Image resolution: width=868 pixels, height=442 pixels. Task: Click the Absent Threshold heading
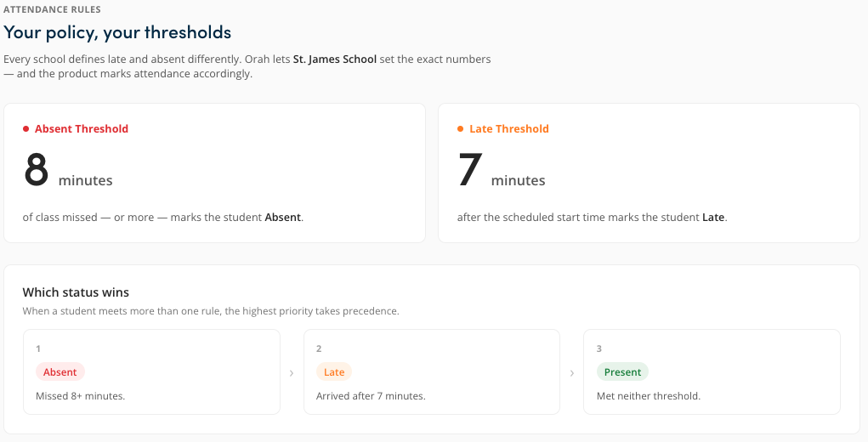(x=82, y=129)
